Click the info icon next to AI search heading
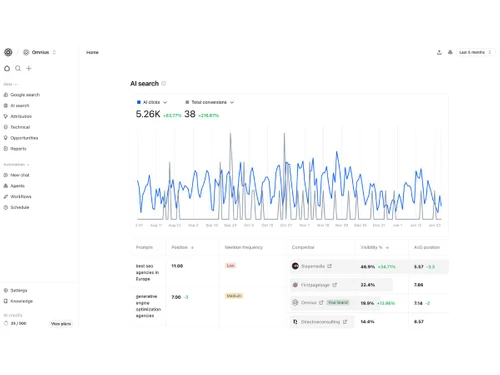The width and height of the screenshot is (500, 375). 164,83
